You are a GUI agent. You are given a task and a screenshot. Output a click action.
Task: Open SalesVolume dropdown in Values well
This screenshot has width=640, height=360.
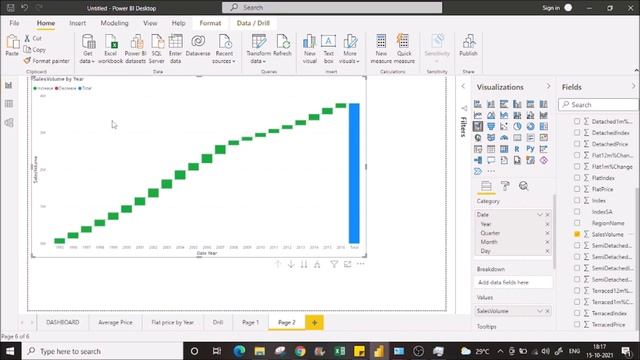click(x=540, y=311)
